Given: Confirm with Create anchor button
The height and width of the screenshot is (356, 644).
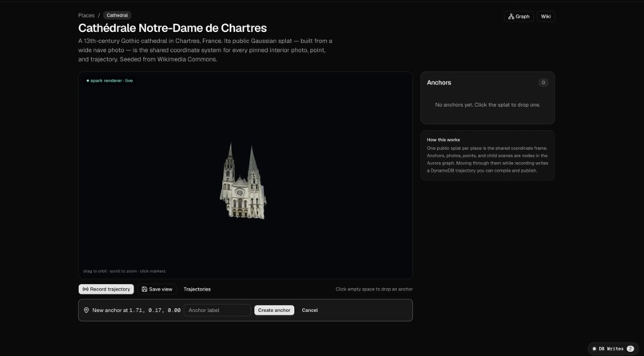Looking at the screenshot, I should (x=274, y=310).
